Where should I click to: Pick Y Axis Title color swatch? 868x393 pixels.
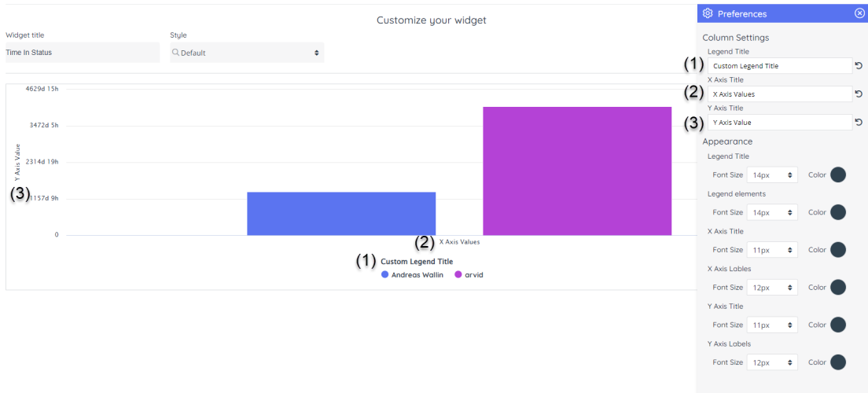838,325
